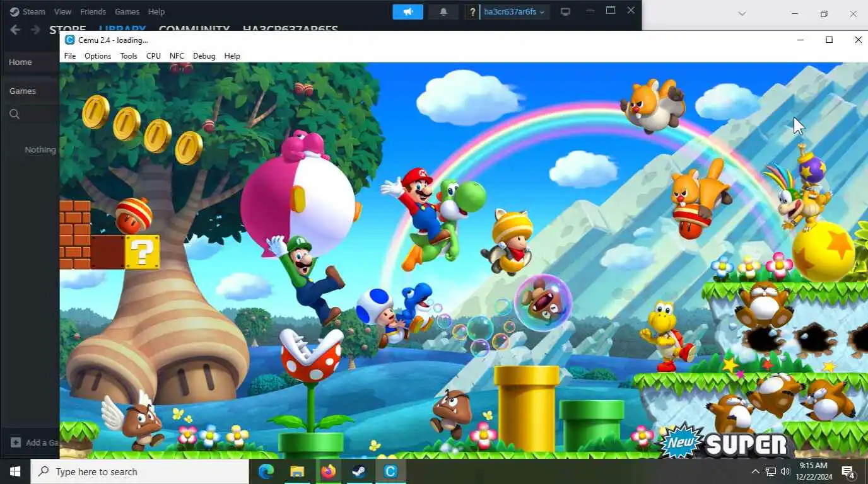Open the NFC menu in Cemu
The image size is (868, 484).
point(177,56)
